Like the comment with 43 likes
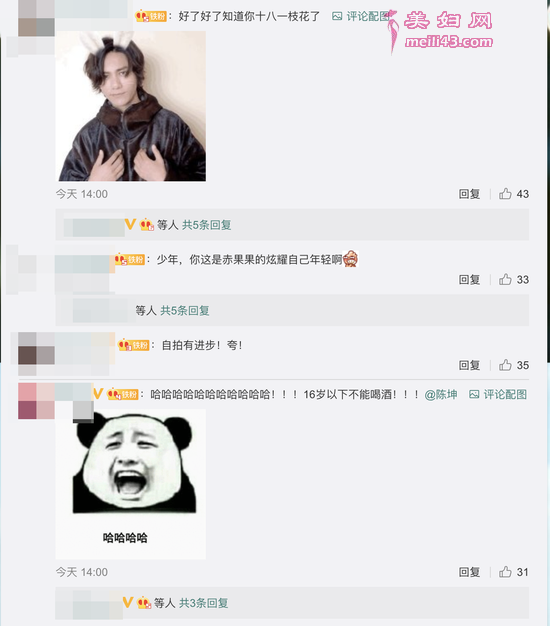The height and width of the screenshot is (626, 550). tap(505, 194)
